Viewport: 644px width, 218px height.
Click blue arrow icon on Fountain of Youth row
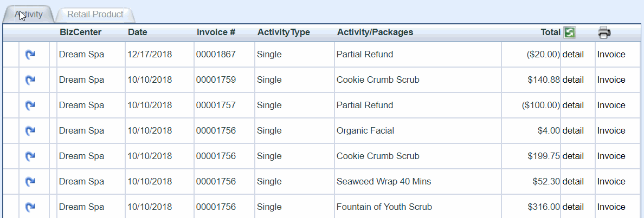click(x=30, y=207)
